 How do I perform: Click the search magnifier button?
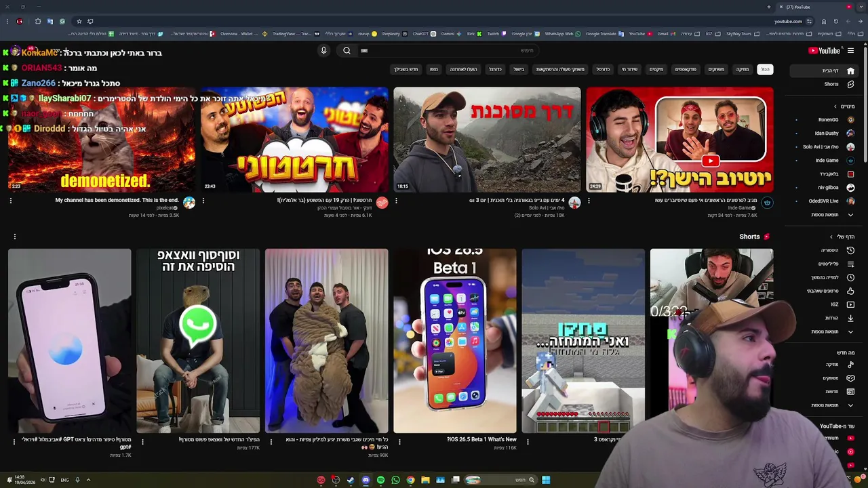pyautogui.click(x=347, y=50)
